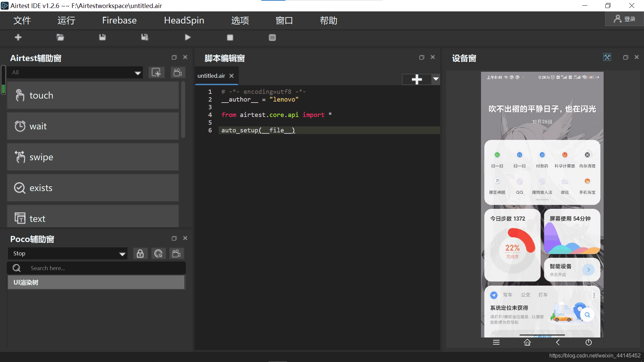644x362 pixels.
Task: Click the text tool in Airtest panel
Action: tap(38, 218)
